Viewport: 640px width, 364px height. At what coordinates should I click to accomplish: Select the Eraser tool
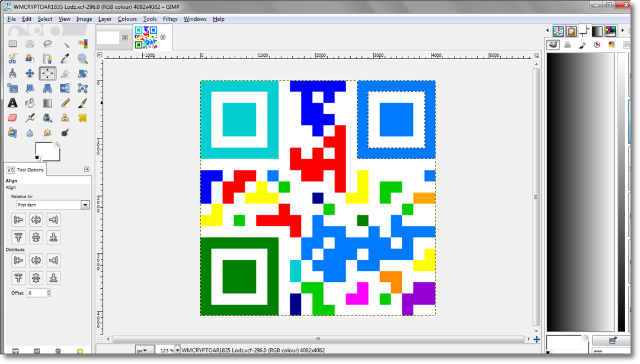point(12,118)
